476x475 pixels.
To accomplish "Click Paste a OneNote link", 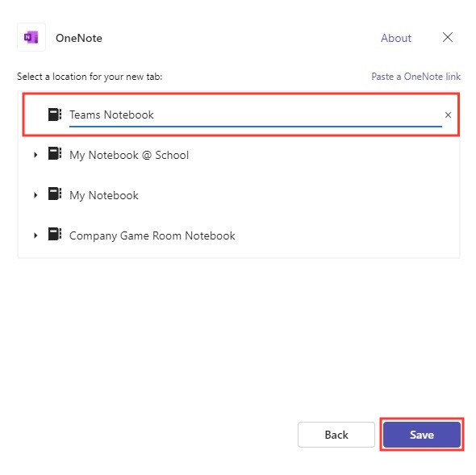I will 415,77.
